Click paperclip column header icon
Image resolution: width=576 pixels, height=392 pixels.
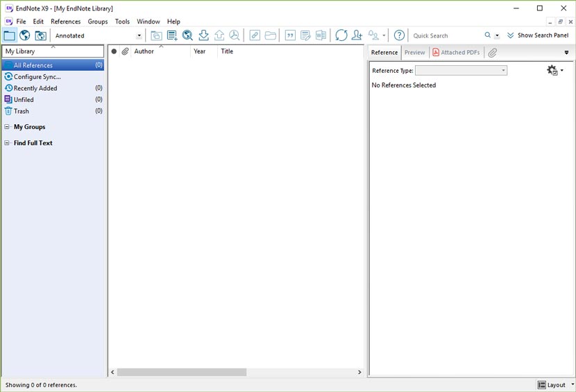coord(126,51)
